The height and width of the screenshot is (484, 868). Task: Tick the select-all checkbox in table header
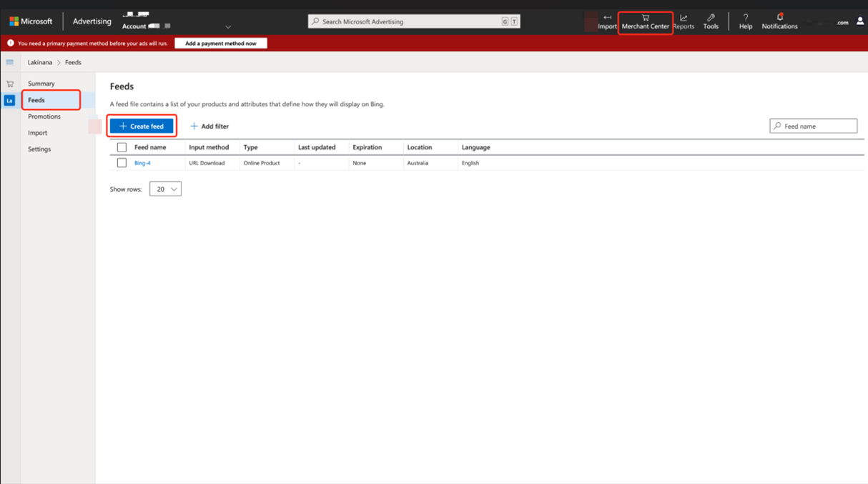pyautogui.click(x=122, y=147)
